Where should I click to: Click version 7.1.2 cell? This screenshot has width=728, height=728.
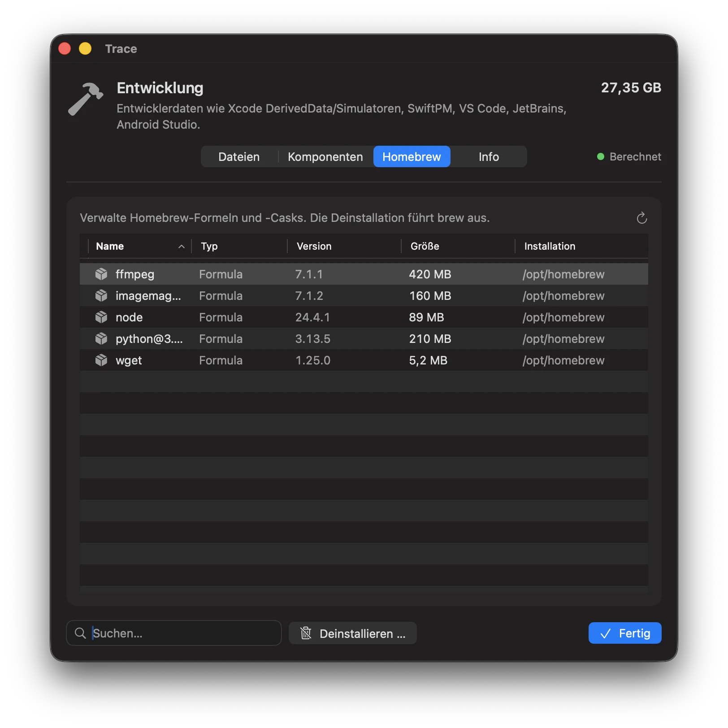click(x=309, y=295)
